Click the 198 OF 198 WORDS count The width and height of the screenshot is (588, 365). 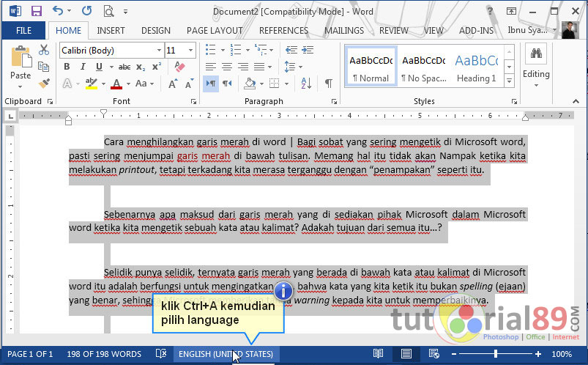tap(104, 354)
